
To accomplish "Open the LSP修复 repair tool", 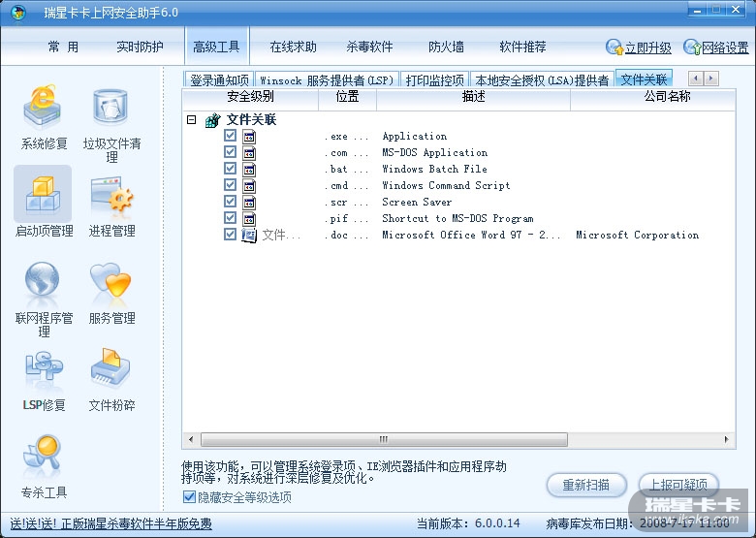I will tap(44, 381).
